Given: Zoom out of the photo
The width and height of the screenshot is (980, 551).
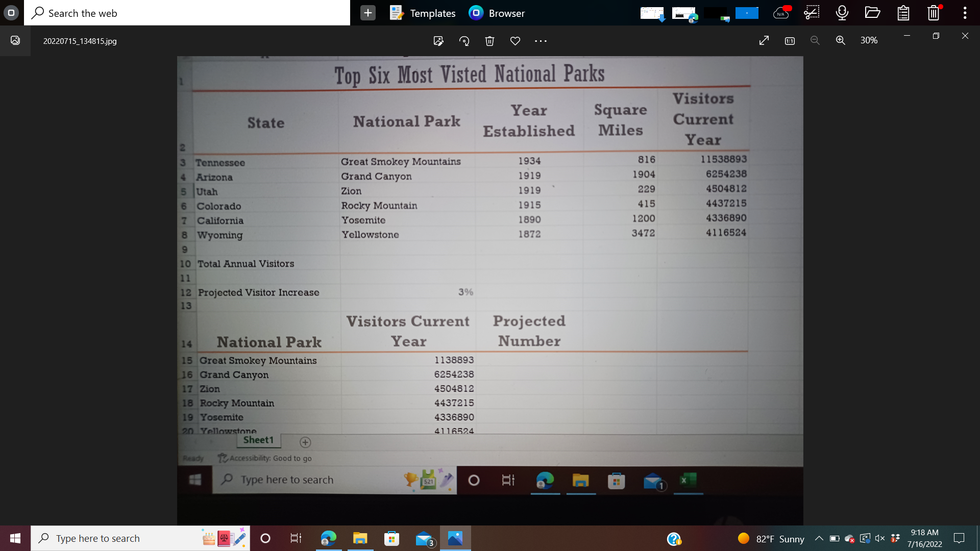Looking at the screenshot, I should (815, 40).
